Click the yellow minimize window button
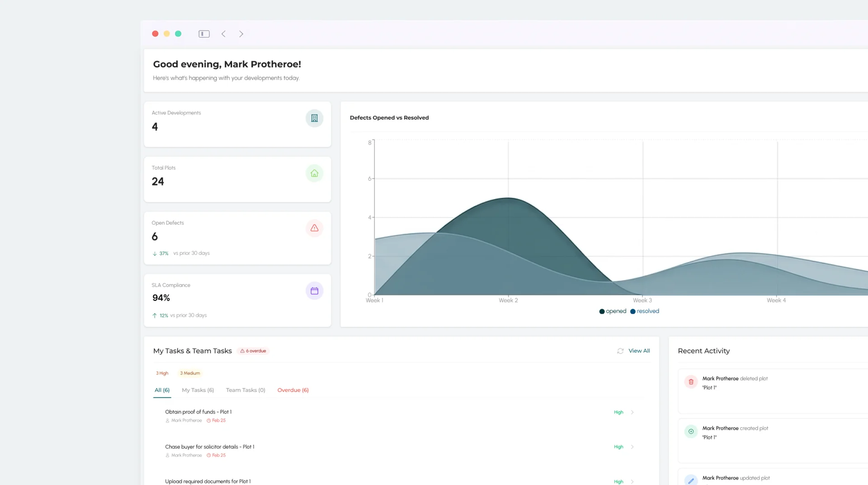 click(x=167, y=34)
